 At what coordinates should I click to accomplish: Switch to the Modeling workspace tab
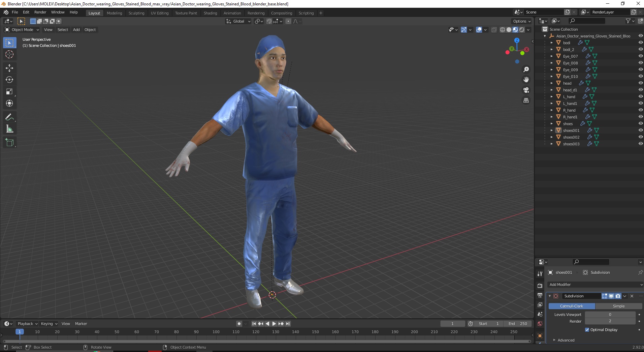(114, 13)
